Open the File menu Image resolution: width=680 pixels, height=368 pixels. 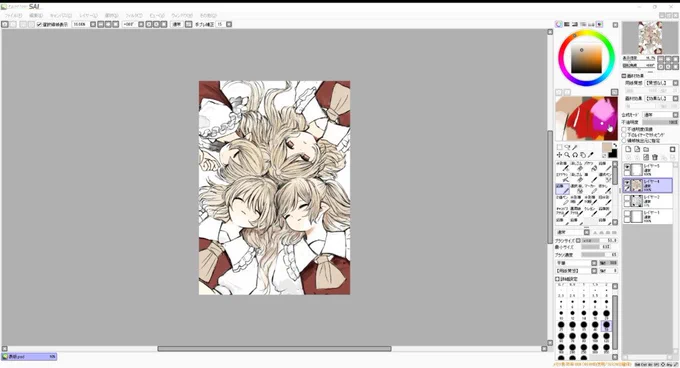pos(13,16)
